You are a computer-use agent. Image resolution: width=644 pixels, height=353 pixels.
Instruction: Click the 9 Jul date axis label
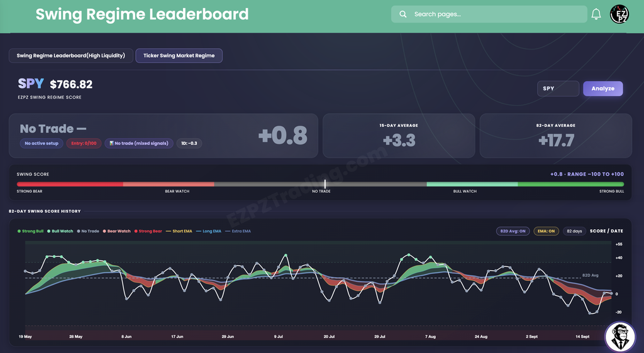(x=279, y=337)
